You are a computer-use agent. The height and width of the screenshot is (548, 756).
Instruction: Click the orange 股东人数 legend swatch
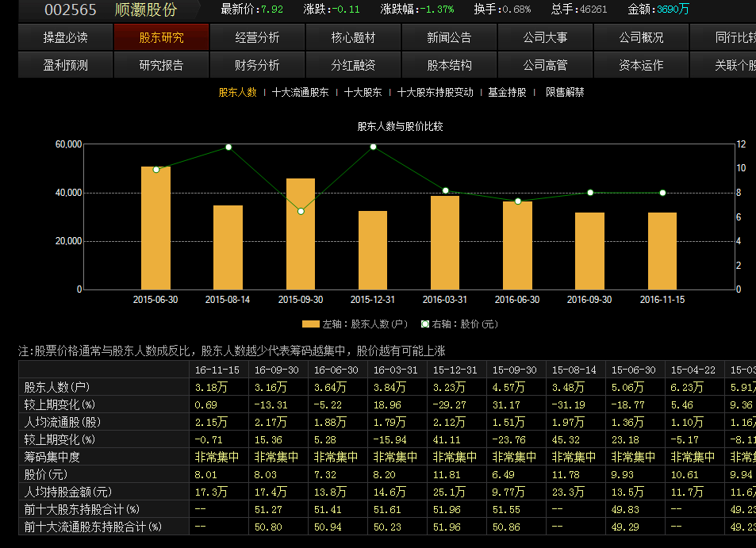coord(310,324)
